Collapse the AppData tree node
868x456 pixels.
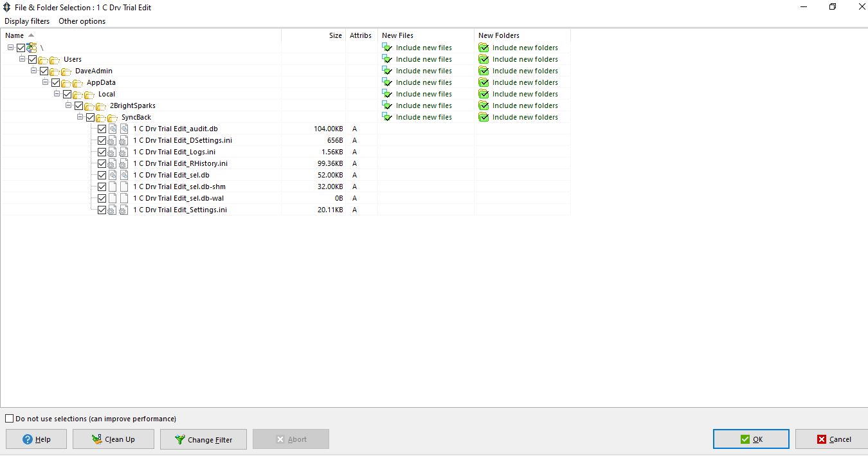[x=46, y=82]
